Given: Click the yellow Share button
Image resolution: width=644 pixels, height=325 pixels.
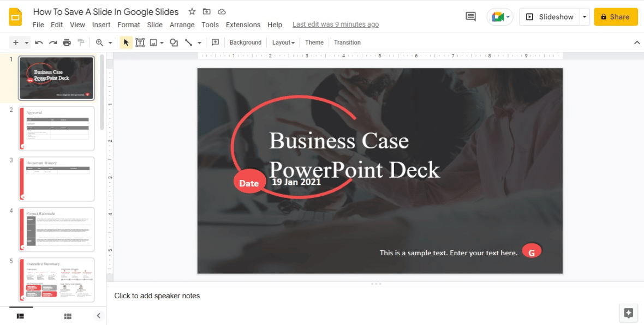Looking at the screenshot, I should 616,17.
